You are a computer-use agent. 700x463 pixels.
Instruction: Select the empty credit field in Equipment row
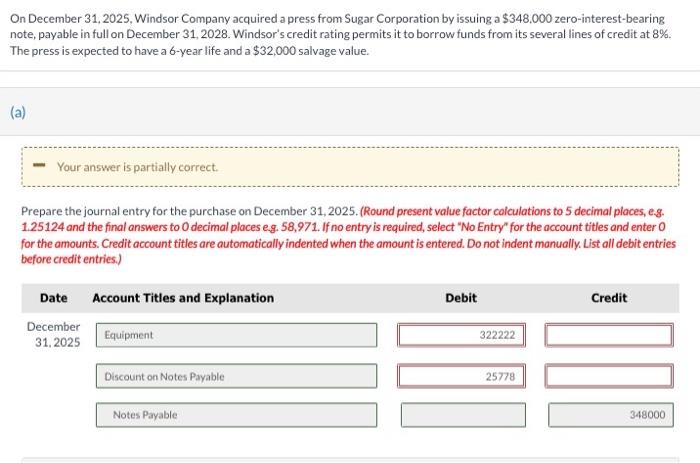609,335
